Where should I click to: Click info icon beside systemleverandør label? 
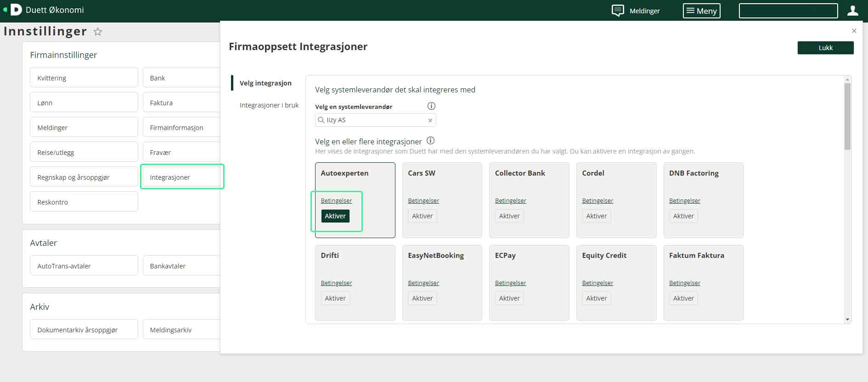431,106
